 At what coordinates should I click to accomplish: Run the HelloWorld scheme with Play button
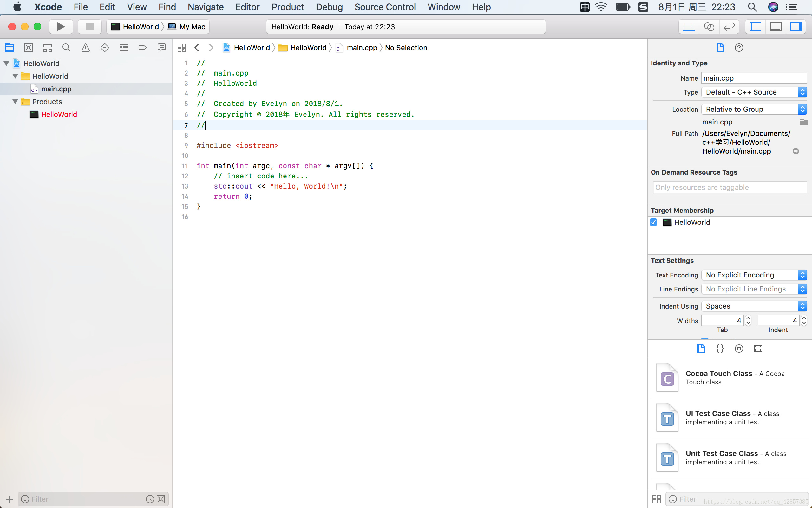click(x=61, y=27)
